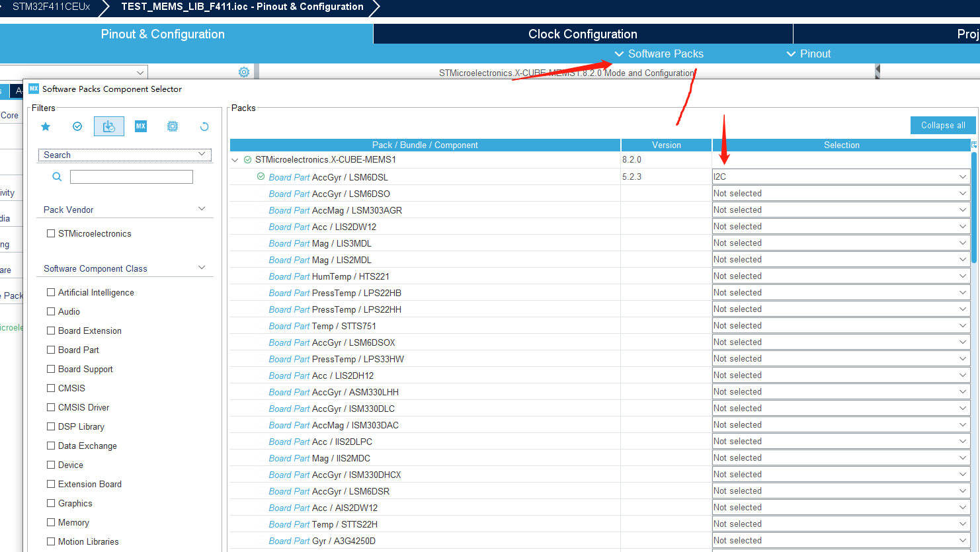Sort by Pack / Bundle / Component header
This screenshot has height=552, width=980.
(x=425, y=145)
